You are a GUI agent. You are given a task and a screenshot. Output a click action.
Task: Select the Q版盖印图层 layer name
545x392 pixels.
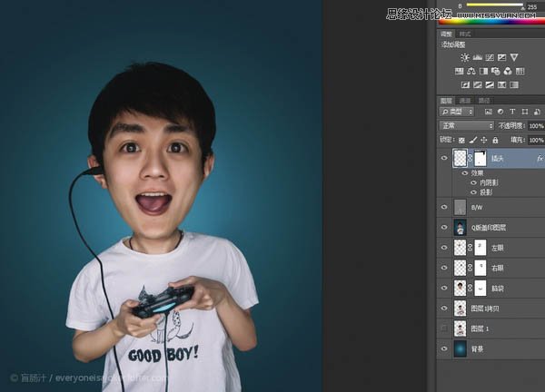(x=489, y=228)
